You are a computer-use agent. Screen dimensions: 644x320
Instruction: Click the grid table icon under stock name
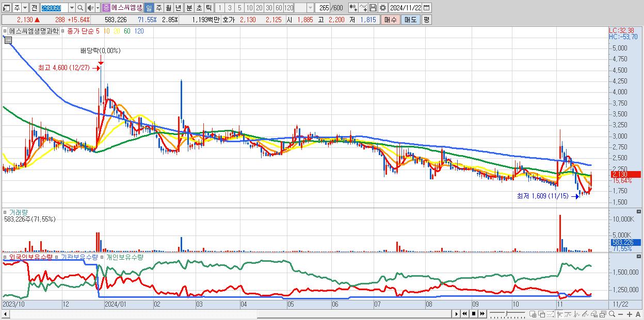coord(8,40)
